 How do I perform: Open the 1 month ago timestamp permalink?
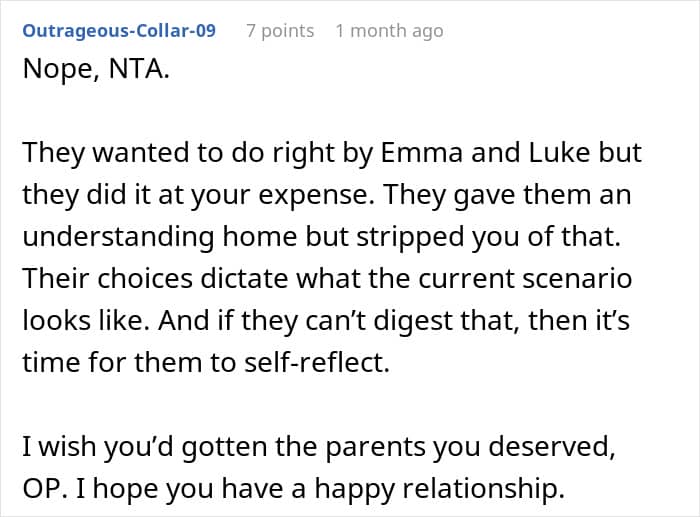tap(389, 31)
